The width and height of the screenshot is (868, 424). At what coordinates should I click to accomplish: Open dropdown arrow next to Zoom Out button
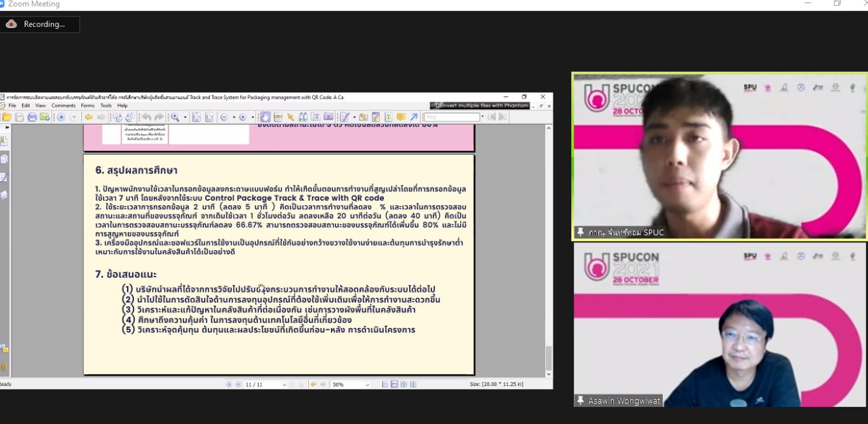[234, 117]
